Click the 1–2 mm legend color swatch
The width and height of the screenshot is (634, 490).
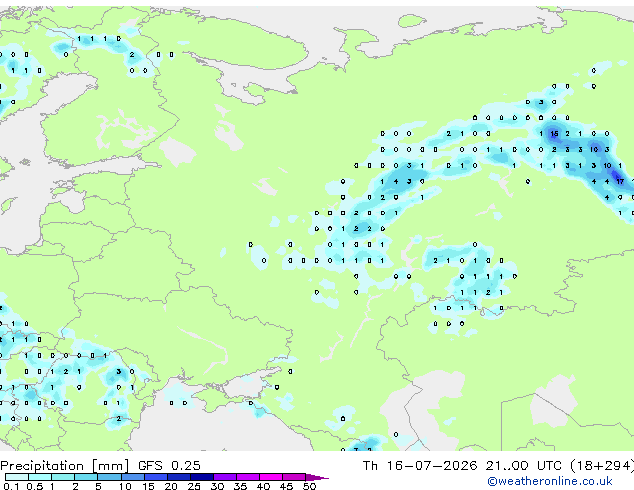click(63, 477)
